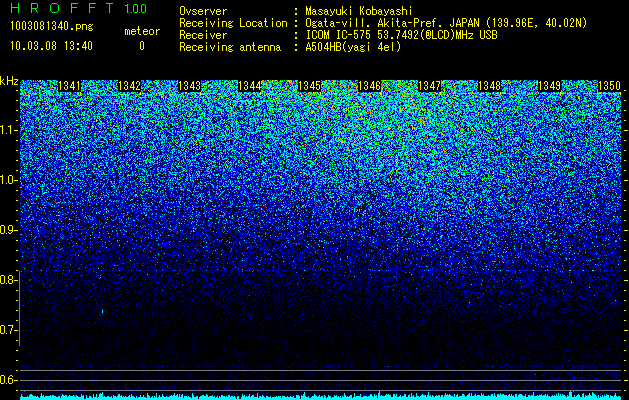This screenshot has width=629, height=400.
Task: Click the 1345 time marker
Action: point(309,86)
